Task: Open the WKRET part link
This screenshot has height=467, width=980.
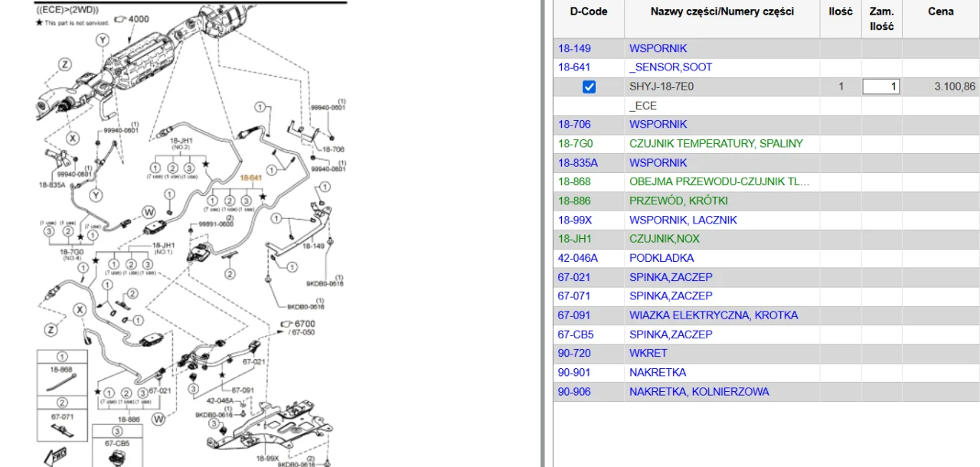Action: tap(648, 353)
